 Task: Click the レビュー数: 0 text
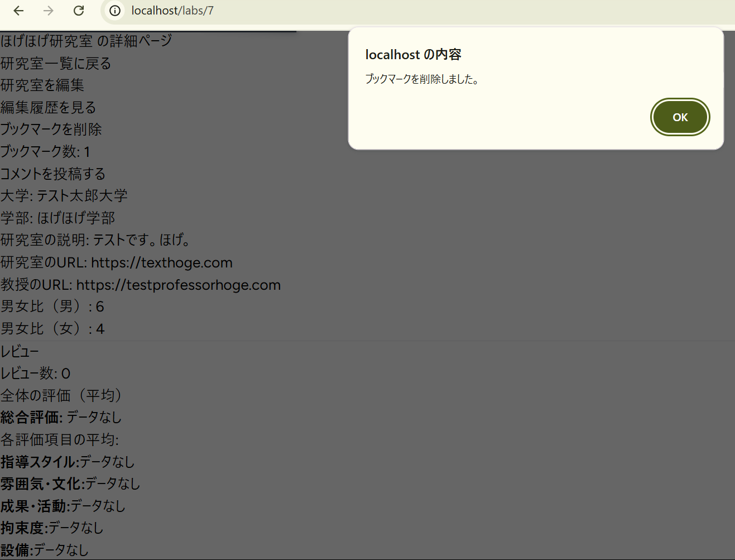tap(35, 374)
